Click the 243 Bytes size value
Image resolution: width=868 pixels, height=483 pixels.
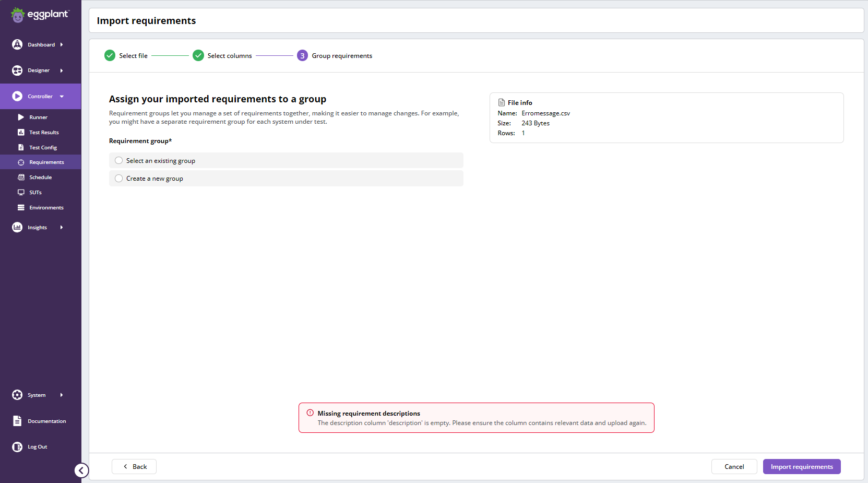[x=536, y=123]
